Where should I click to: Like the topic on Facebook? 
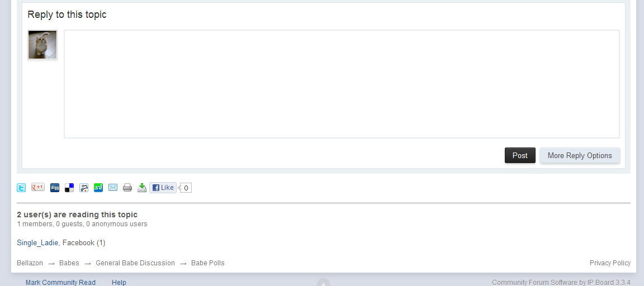point(163,188)
